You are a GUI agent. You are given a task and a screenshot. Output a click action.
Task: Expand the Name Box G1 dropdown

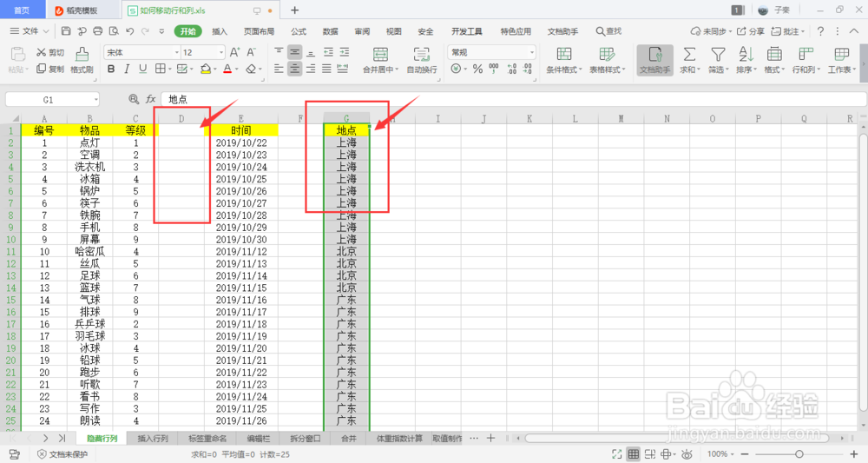click(95, 99)
